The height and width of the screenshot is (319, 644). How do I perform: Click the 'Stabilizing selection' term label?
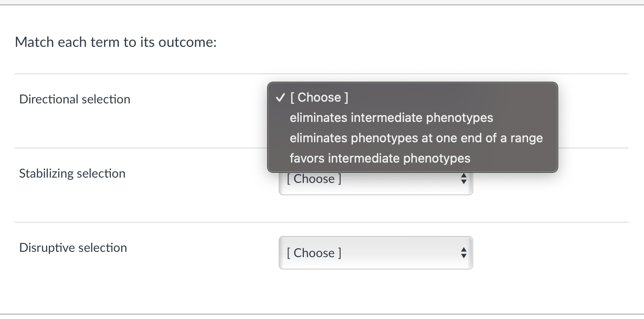[72, 174]
